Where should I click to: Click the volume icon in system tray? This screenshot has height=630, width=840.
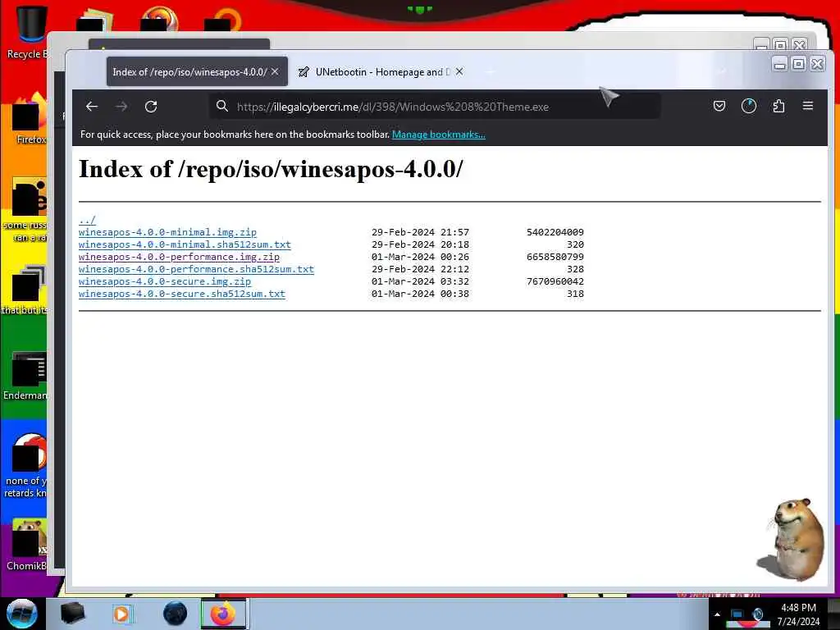click(x=757, y=614)
